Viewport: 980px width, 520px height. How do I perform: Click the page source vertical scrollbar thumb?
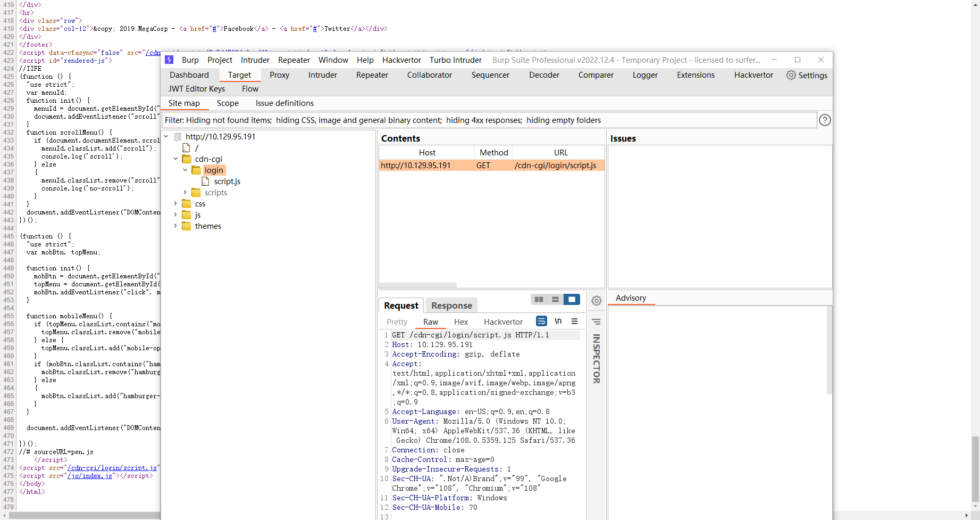point(975,469)
